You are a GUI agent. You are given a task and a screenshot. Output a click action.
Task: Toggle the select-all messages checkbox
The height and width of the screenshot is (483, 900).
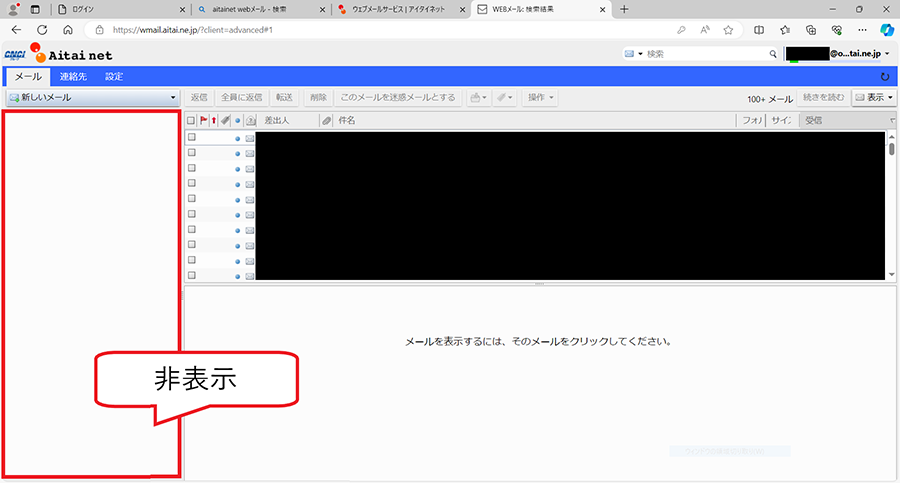click(191, 121)
